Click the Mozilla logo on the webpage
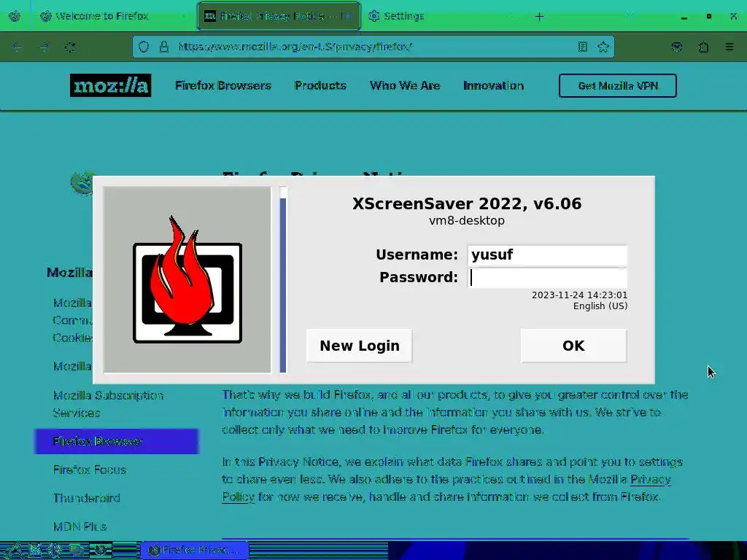747x560 pixels. coord(111,85)
